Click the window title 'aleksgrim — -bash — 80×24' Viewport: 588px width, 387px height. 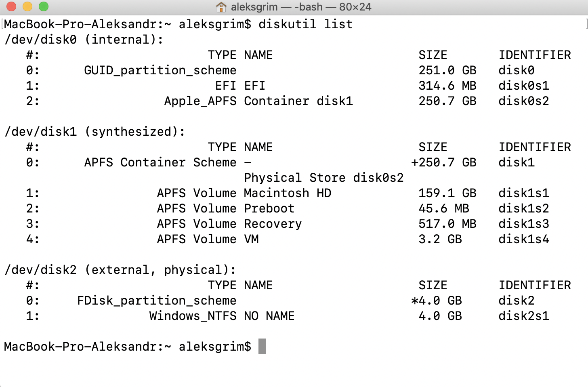pos(300,7)
